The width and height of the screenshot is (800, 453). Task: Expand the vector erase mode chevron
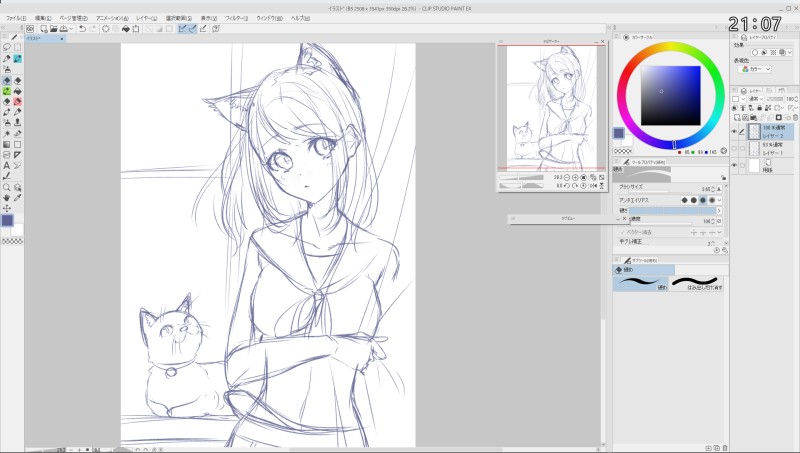tap(719, 233)
